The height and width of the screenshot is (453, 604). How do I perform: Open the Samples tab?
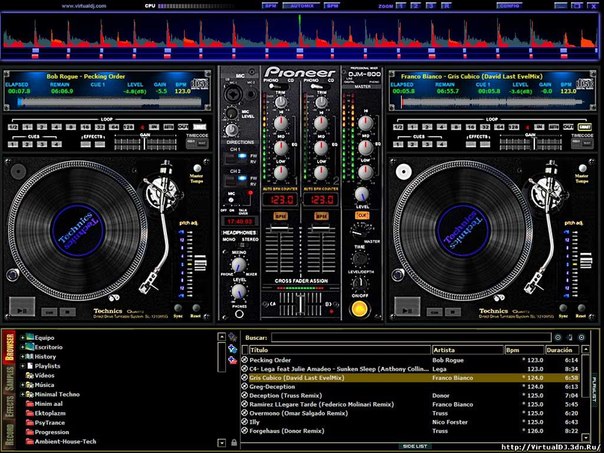coord(10,379)
